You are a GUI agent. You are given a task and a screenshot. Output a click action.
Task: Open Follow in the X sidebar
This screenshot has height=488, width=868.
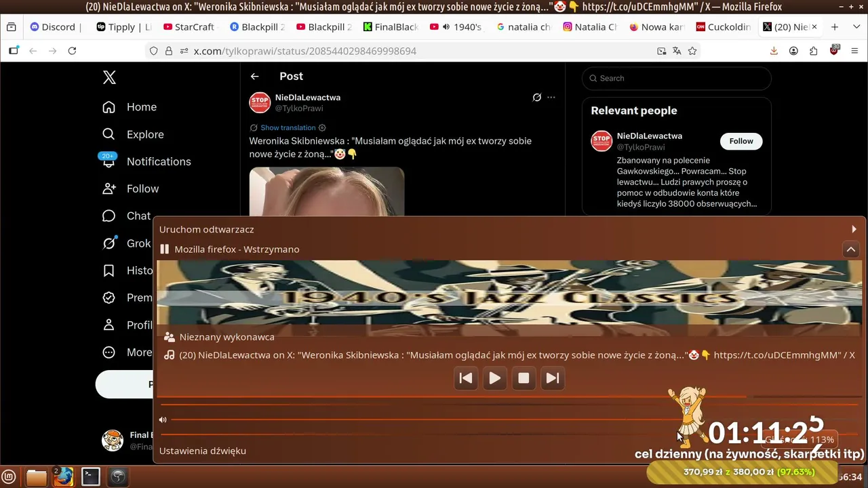tap(130, 188)
